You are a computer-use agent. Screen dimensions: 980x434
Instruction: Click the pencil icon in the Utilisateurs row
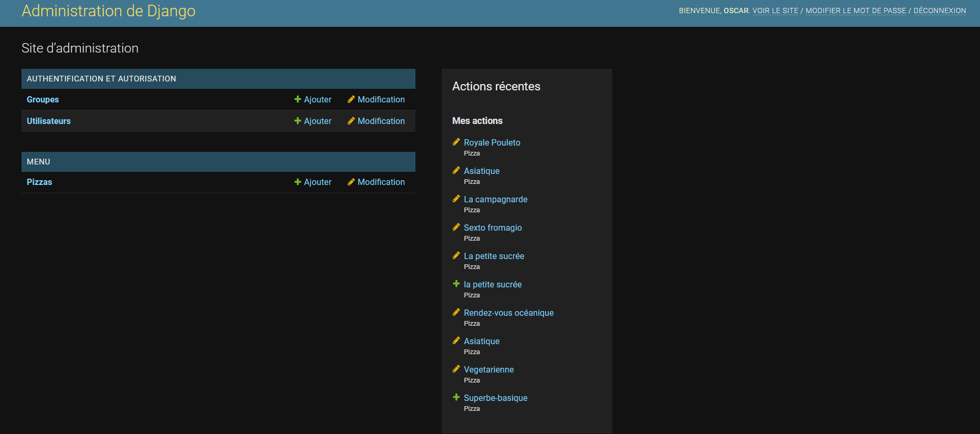coord(351,121)
